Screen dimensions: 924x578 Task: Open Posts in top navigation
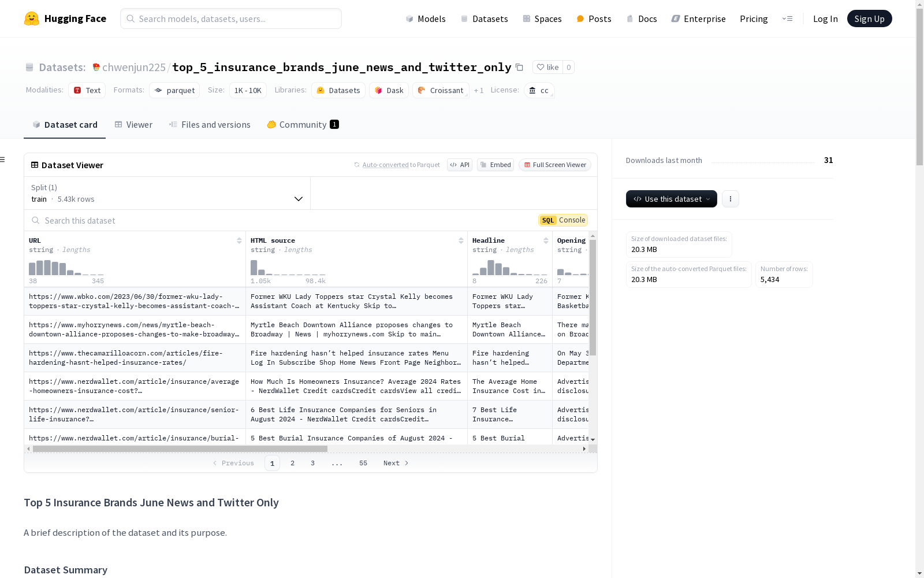coord(594,18)
